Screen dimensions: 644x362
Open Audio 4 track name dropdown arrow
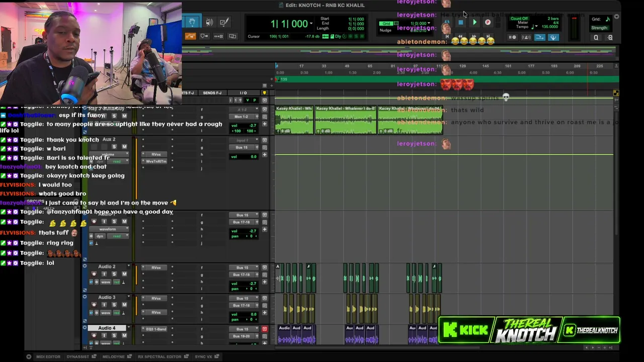coord(128,328)
